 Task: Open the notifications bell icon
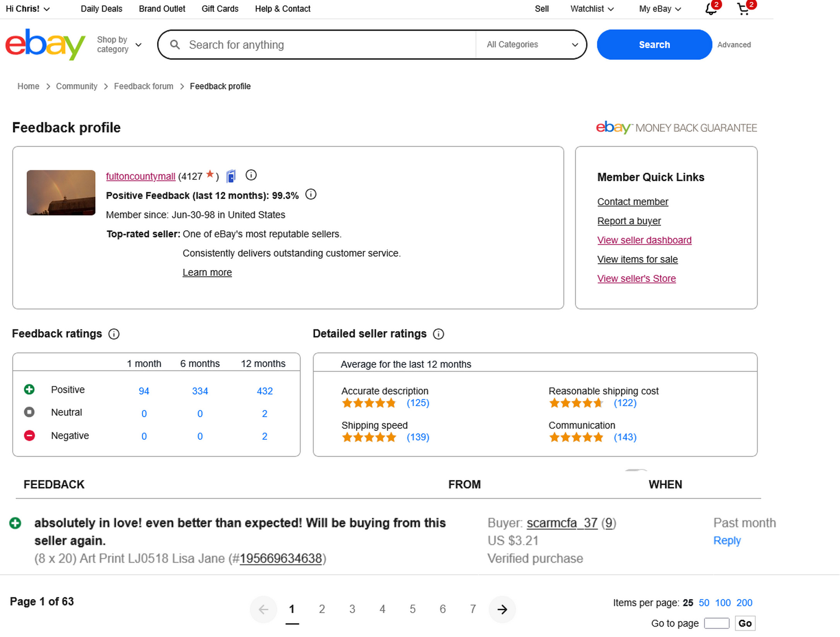click(710, 9)
